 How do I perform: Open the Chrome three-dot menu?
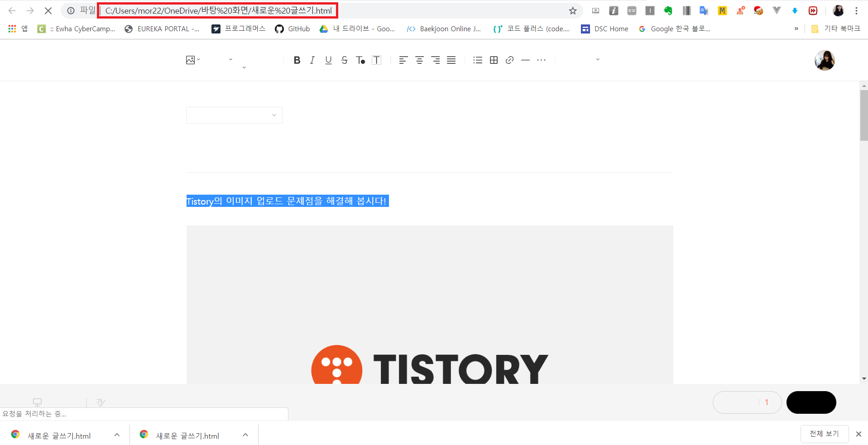[x=856, y=10]
